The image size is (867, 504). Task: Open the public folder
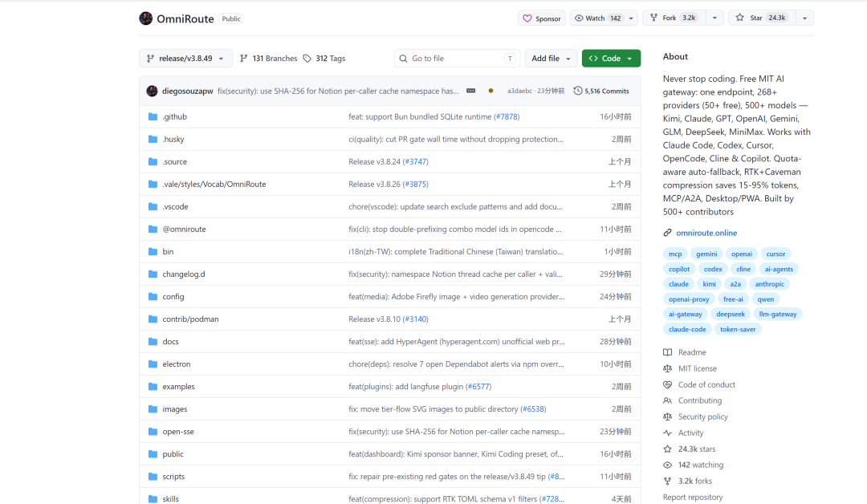tap(173, 453)
